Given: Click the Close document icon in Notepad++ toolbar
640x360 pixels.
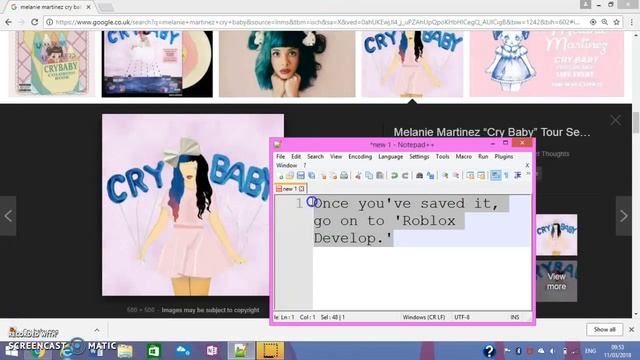Looking at the screenshot, I should 323,176.
